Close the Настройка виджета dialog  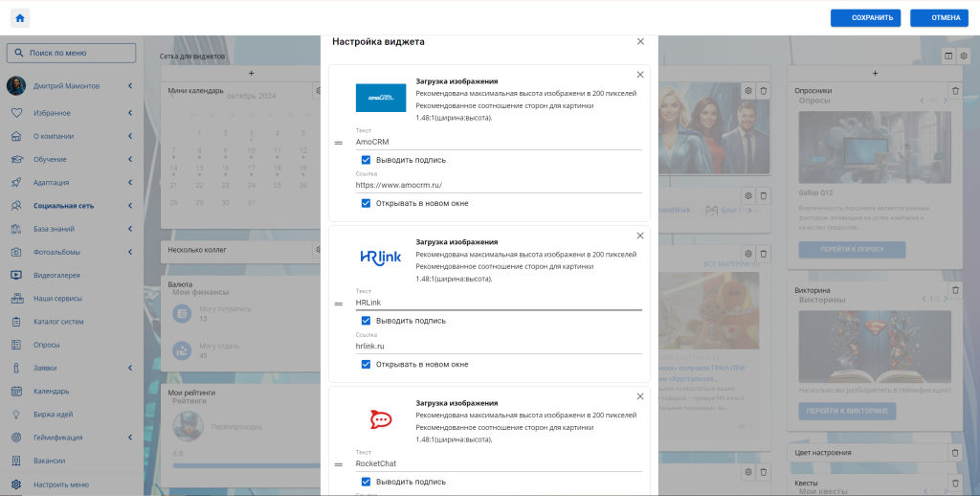[x=640, y=42]
